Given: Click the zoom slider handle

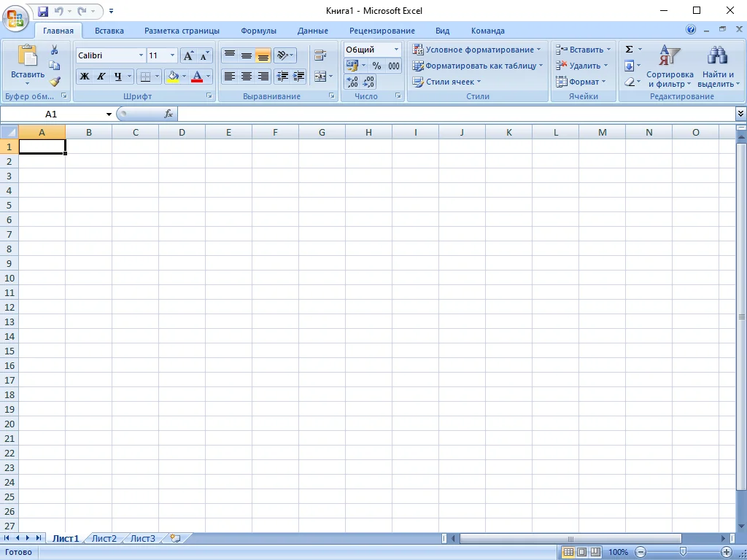Looking at the screenshot, I should point(683,553).
